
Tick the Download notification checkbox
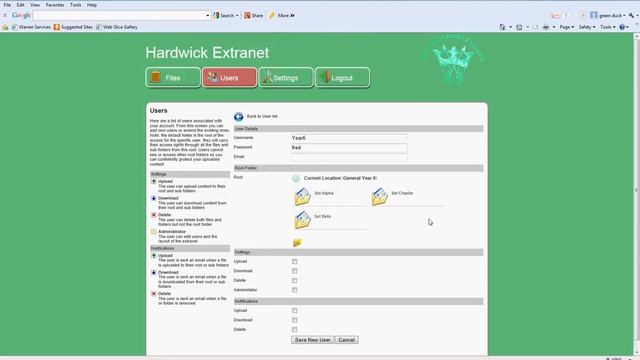(x=295, y=320)
